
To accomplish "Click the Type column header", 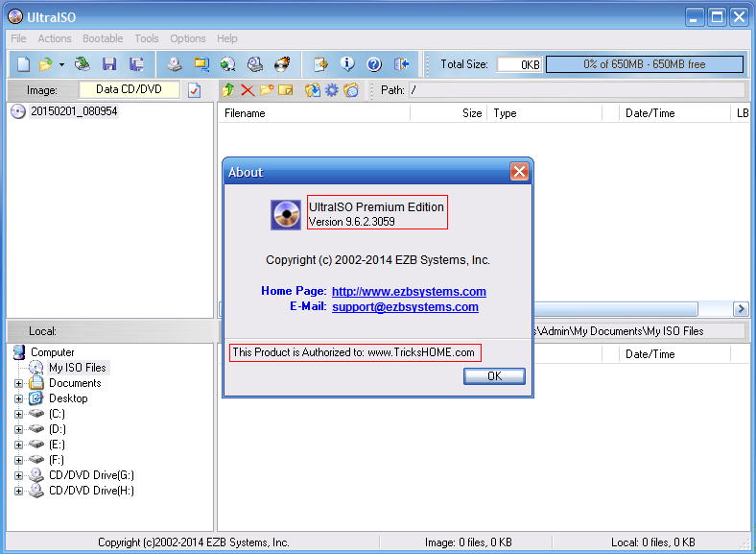I will tap(545, 113).
